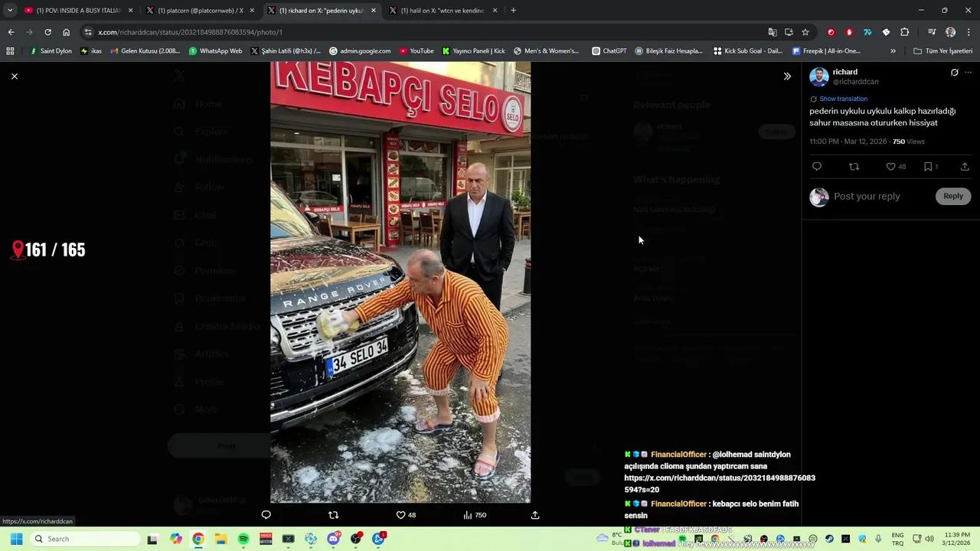Viewport: 980px width, 551px height.
Task: Open the three-dot more menu on the tweet
Action: pyautogui.click(x=969, y=73)
